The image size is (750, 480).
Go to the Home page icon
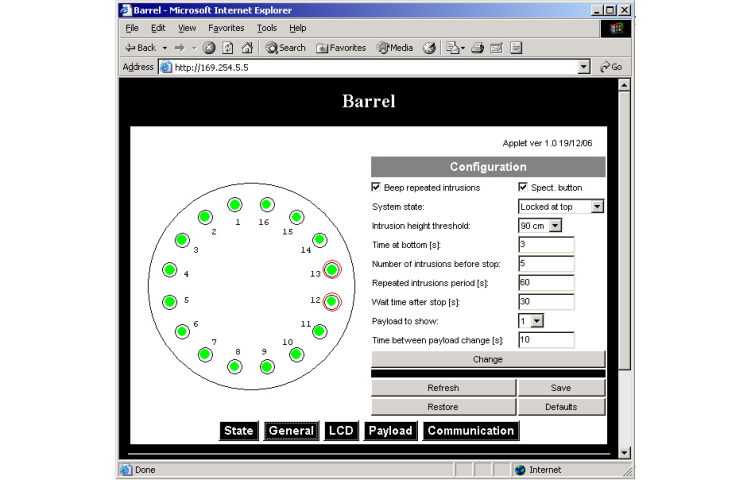246,48
